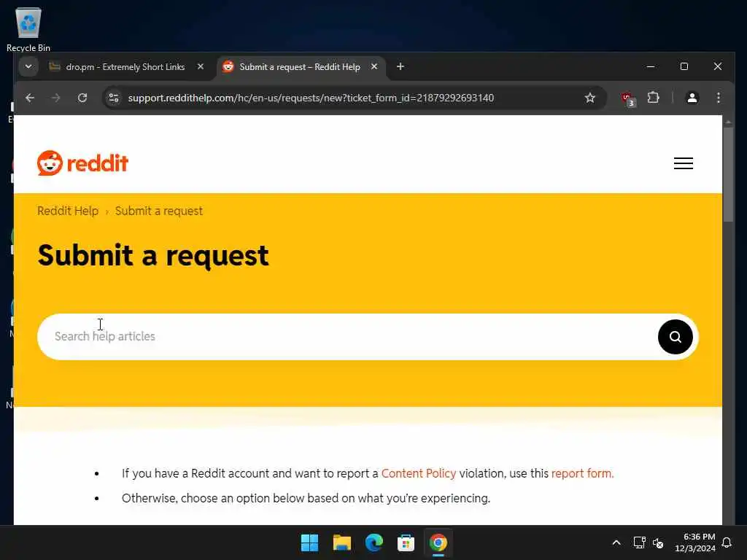Screen dimensions: 747x560
Task: Open the Content Policy link
Action: [x=418, y=473]
